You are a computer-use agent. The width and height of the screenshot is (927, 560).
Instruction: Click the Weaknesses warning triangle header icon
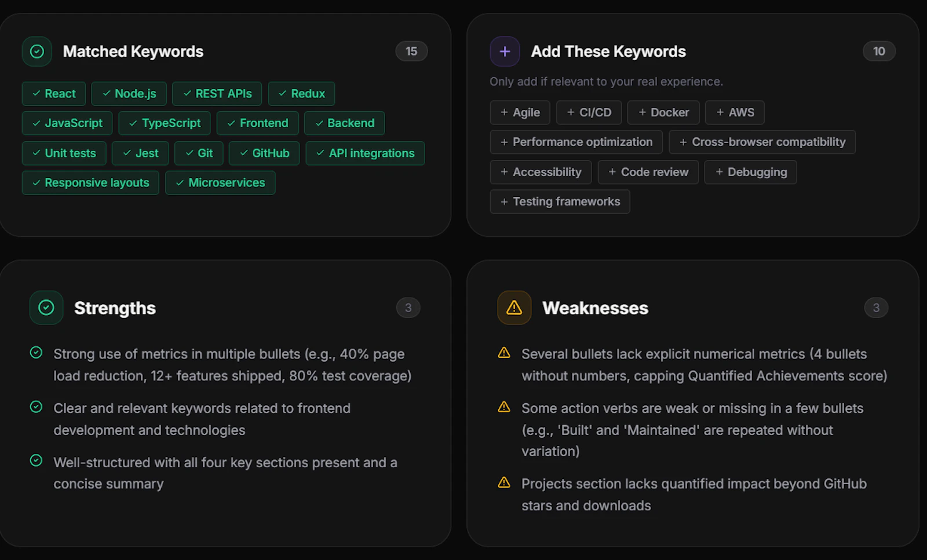click(x=514, y=308)
